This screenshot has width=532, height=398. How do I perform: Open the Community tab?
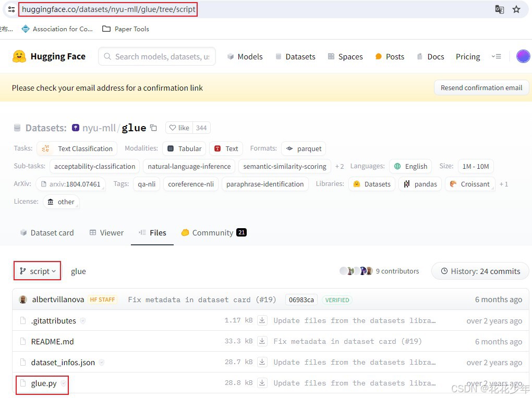click(214, 232)
